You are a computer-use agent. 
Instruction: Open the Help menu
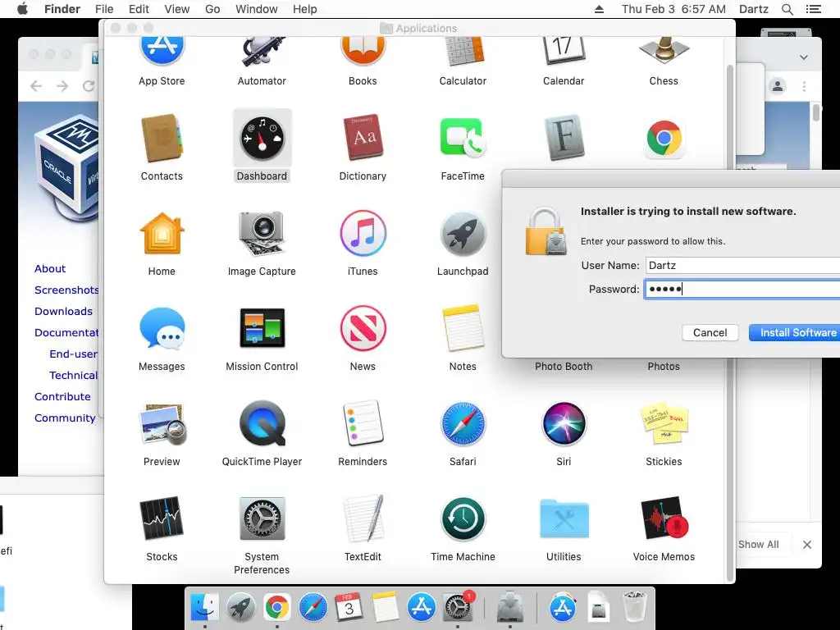(x=305, y=9)
